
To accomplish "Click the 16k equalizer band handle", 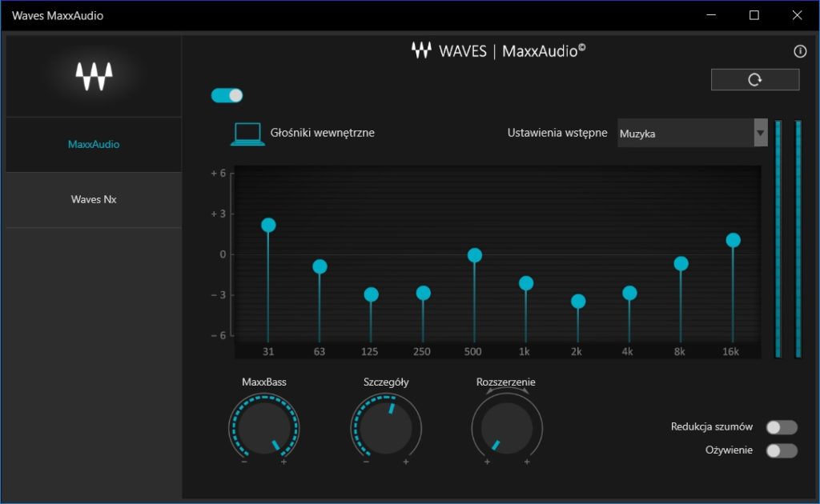I will click(x=733, y=241).
